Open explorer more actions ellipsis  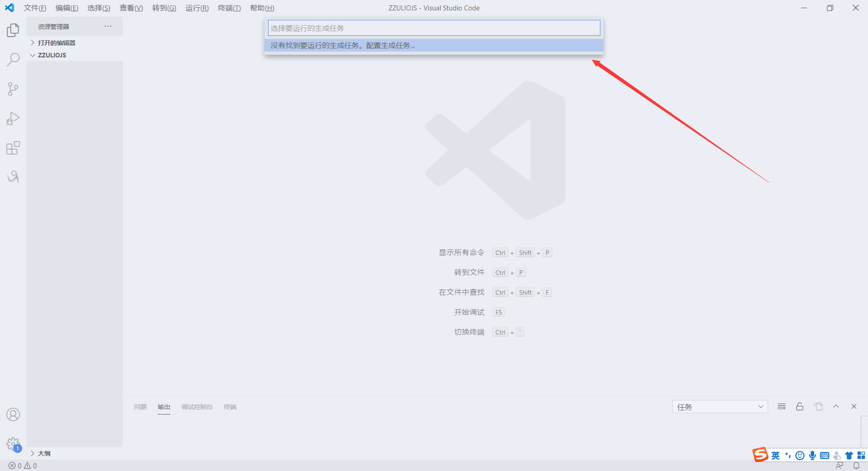pos(108,27)
